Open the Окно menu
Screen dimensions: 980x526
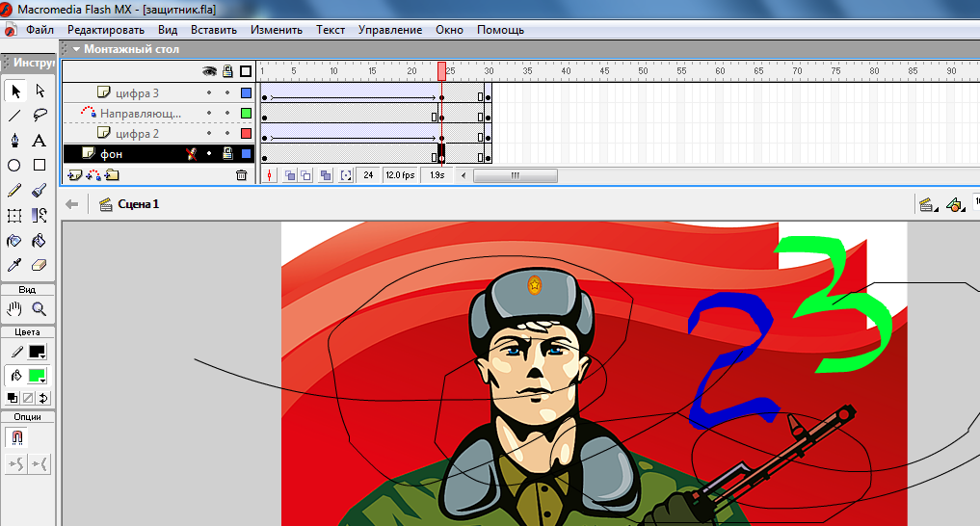coord(449,29)
